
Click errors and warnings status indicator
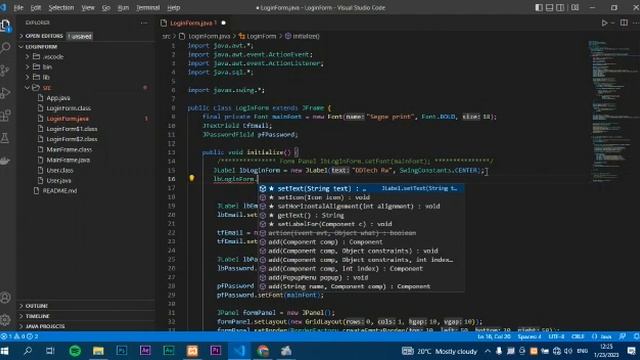(x=20, y=337)
